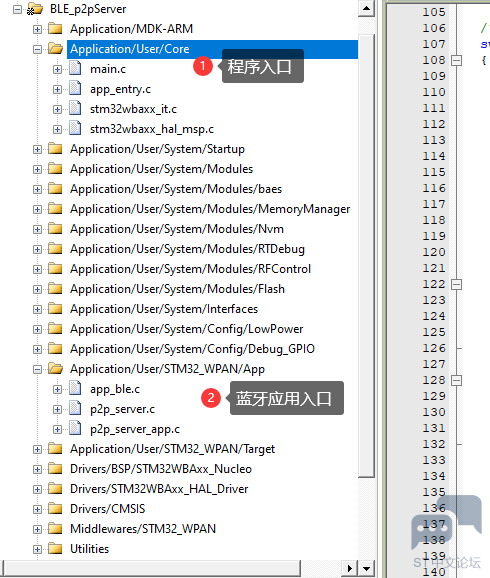Click the main.c file icon
Viewport: 490px width, 578px height.
coord(76,68)
